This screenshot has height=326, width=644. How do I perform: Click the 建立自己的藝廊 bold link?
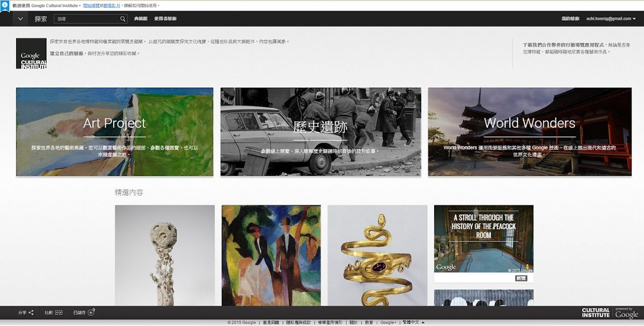tap(66, 53)
